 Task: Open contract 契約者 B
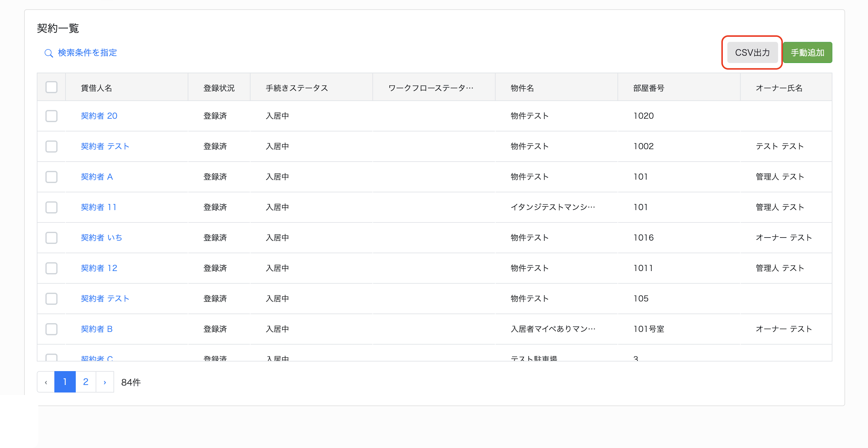click(x=97, y=329)
